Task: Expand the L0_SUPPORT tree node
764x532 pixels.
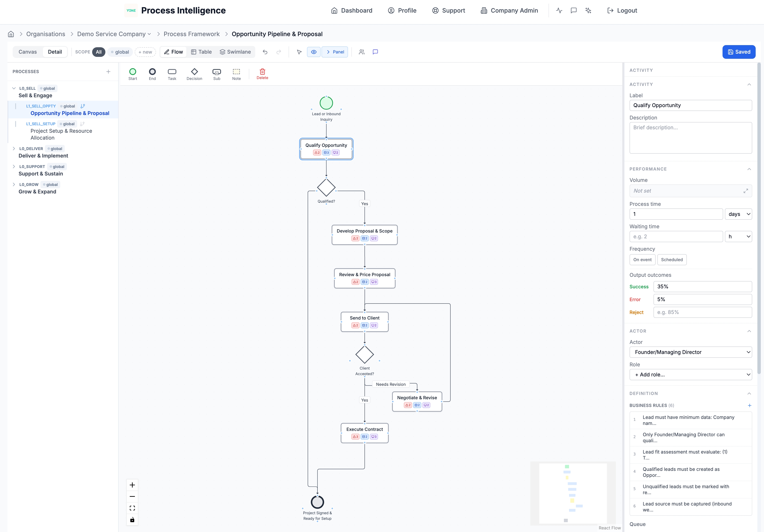Action: [x=14, y=166]
